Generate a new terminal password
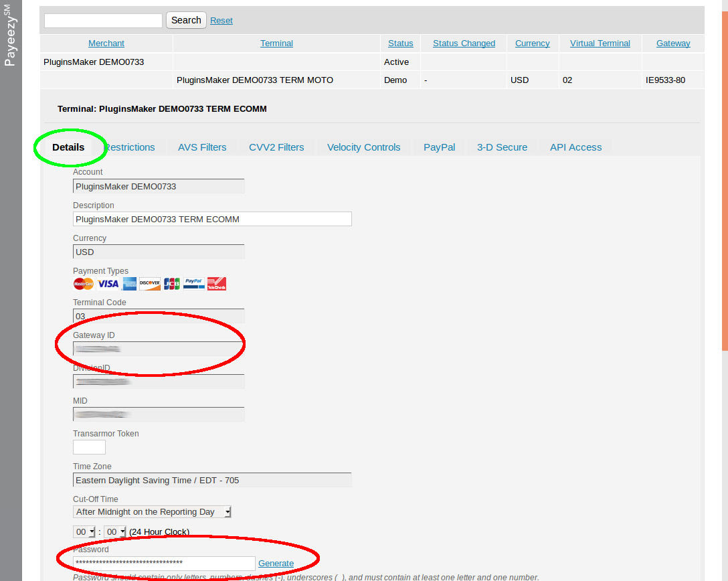 276,563
